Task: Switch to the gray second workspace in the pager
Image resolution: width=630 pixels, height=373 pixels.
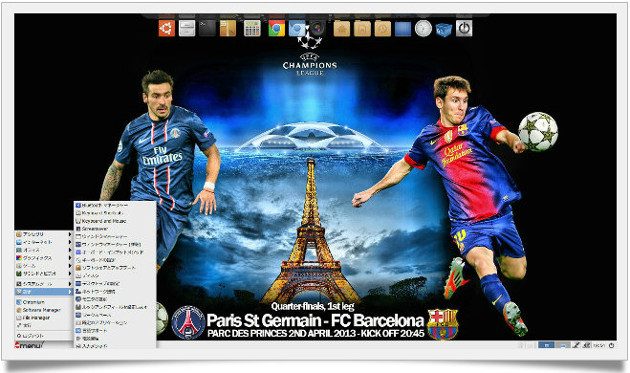Action: 562,345
